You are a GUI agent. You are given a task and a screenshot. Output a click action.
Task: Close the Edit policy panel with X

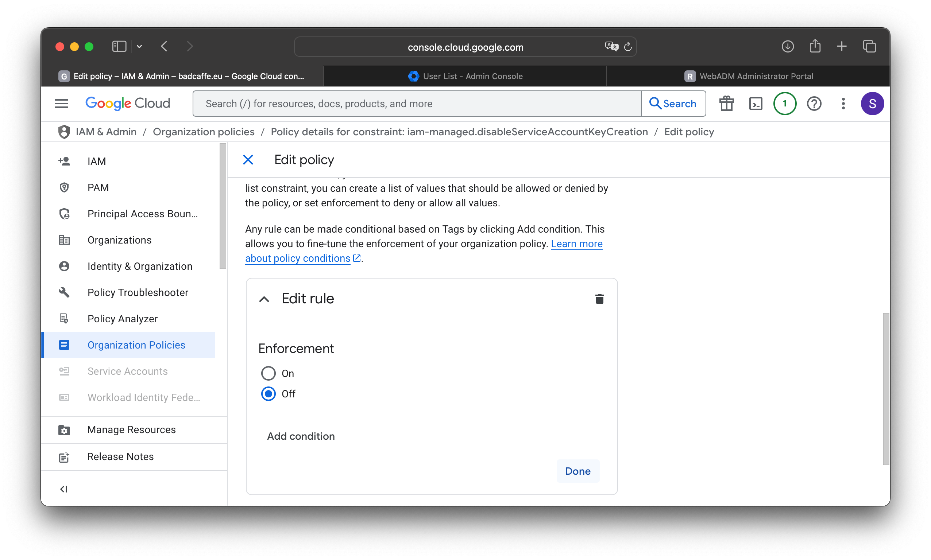[x=248, y=160]
